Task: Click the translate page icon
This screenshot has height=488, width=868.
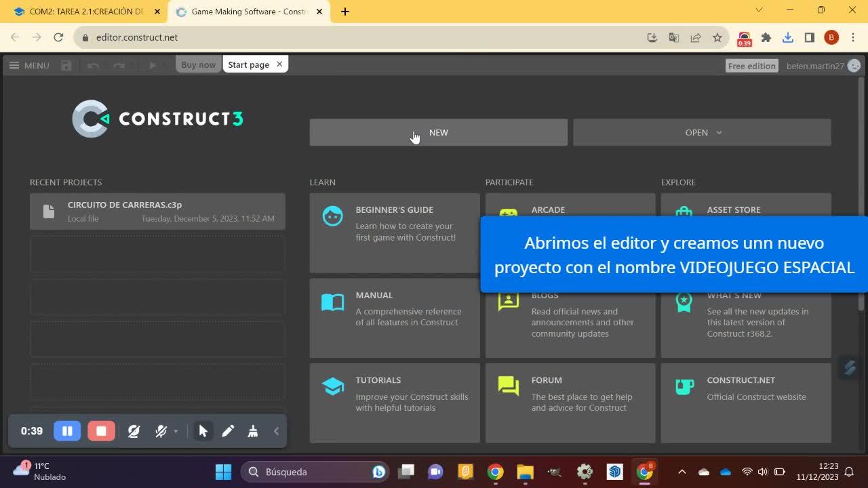Action: (x=674, y=38)
